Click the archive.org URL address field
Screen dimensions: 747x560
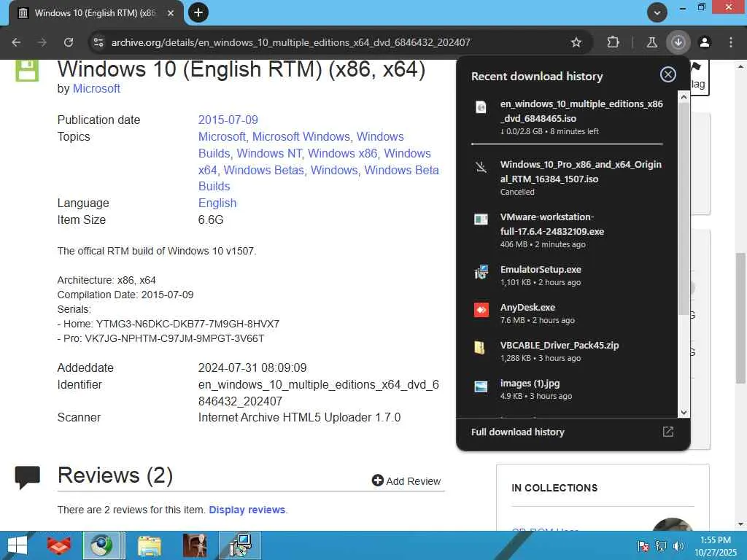click(x=290, y=42)
